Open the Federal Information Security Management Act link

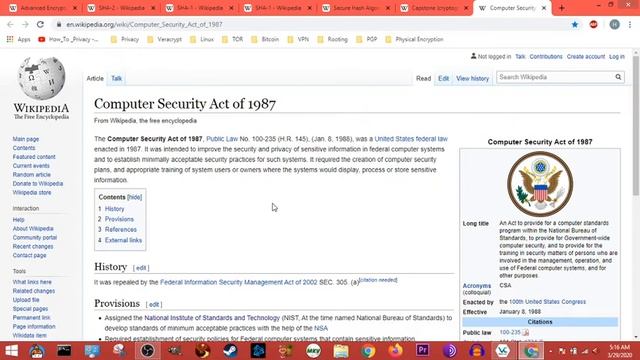point(238,282)
